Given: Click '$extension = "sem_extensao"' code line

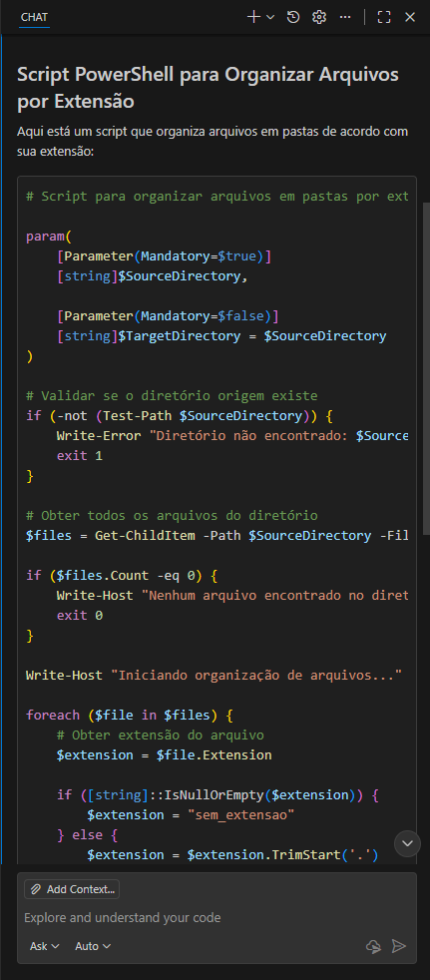Looking at the screenshot, I should click(191, 815).
